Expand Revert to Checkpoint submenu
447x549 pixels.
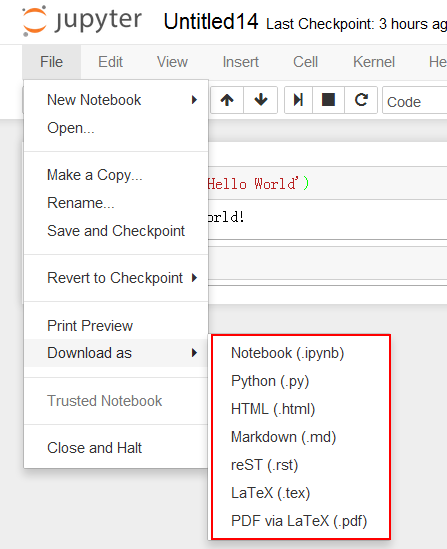point(116,278)
